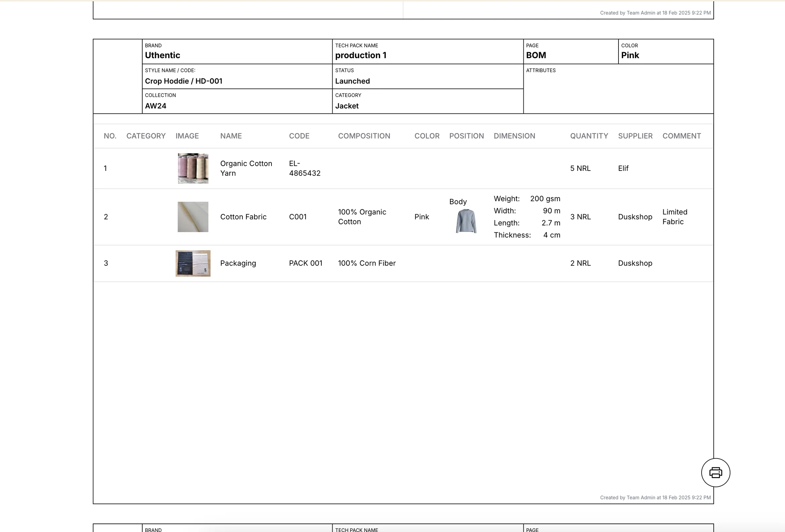The width and height of the screenshot is (785, 532).
Task: Click the 'Thickness: 4 cm' dimension line
Action: pyautogui.click(x=527, y=235)
